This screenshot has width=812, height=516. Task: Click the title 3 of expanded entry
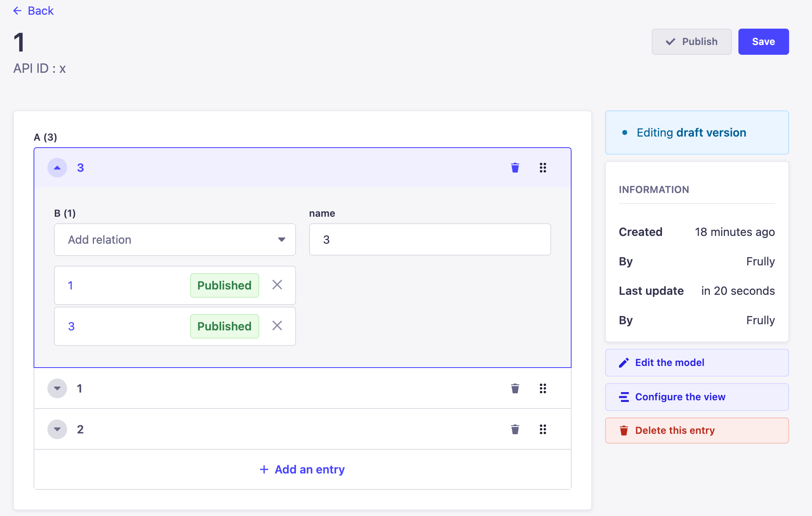click(x=81, y=168)
